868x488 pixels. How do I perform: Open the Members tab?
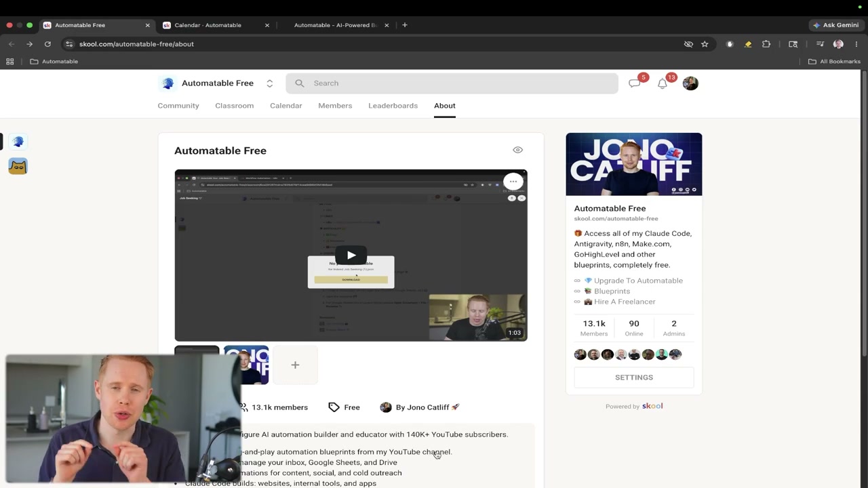[335, 106]
